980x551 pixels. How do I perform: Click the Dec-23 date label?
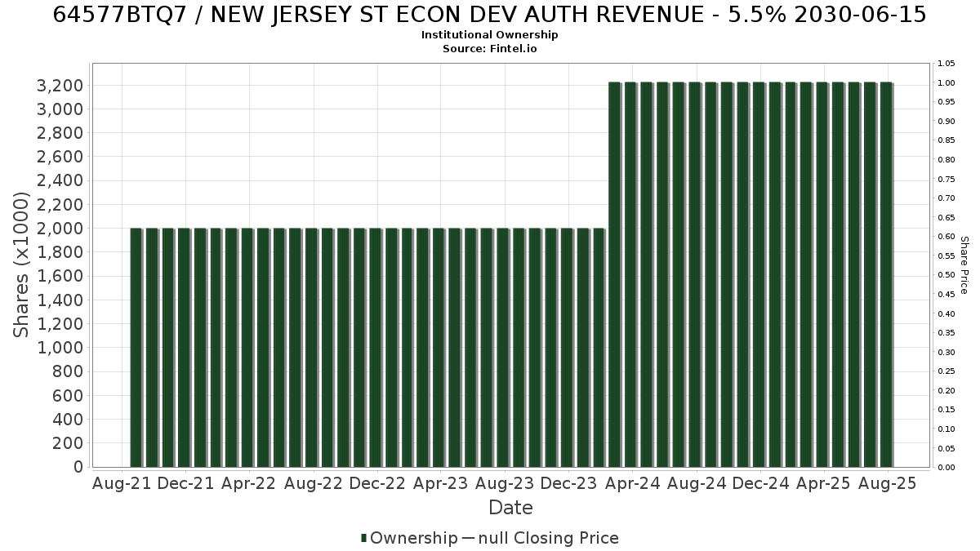[568, 483]
